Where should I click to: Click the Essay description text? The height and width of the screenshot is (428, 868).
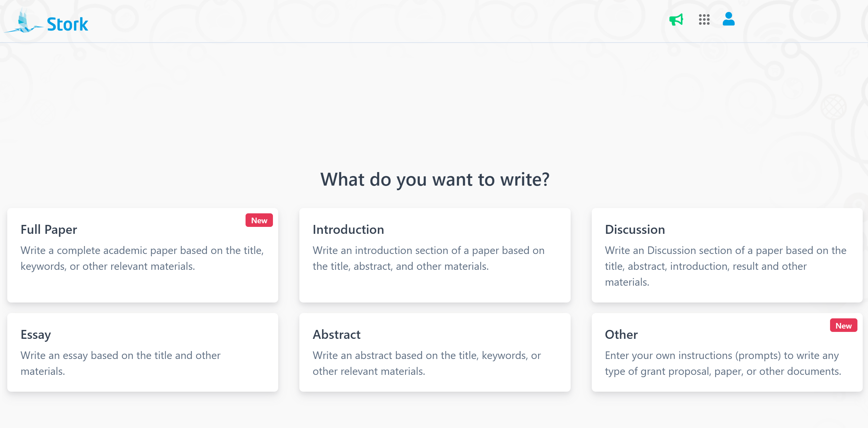coord(120,363)
